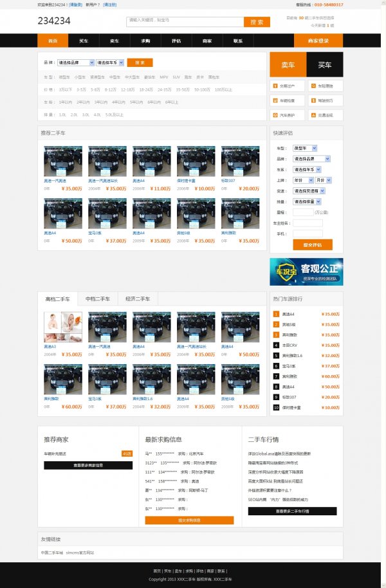
Task: Expand the 车型 微型车 dropdown in 快速评估
Action: click(x=305, y=148)
